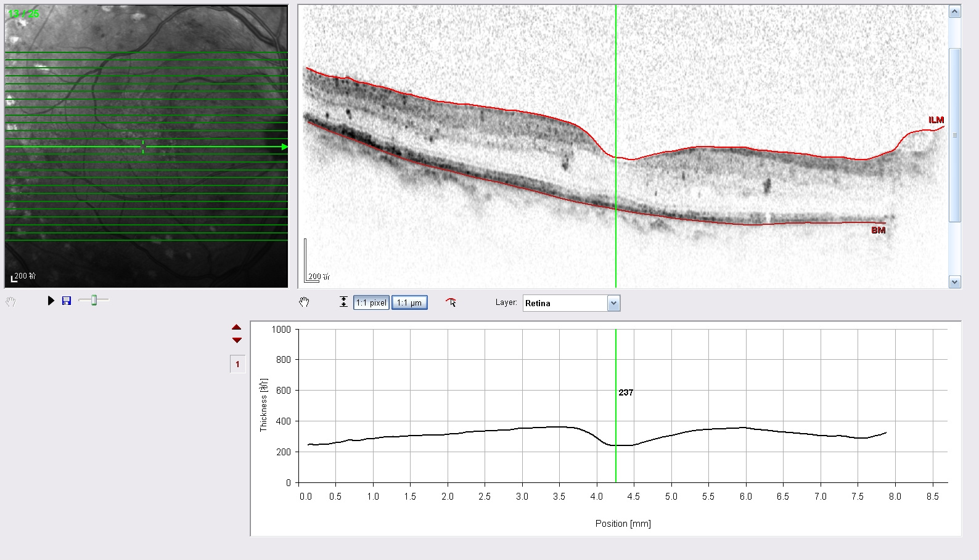Activate the red segmentation line edit tool
The height and width of the screenshot is (560, 979).
[x=451, y=302]
